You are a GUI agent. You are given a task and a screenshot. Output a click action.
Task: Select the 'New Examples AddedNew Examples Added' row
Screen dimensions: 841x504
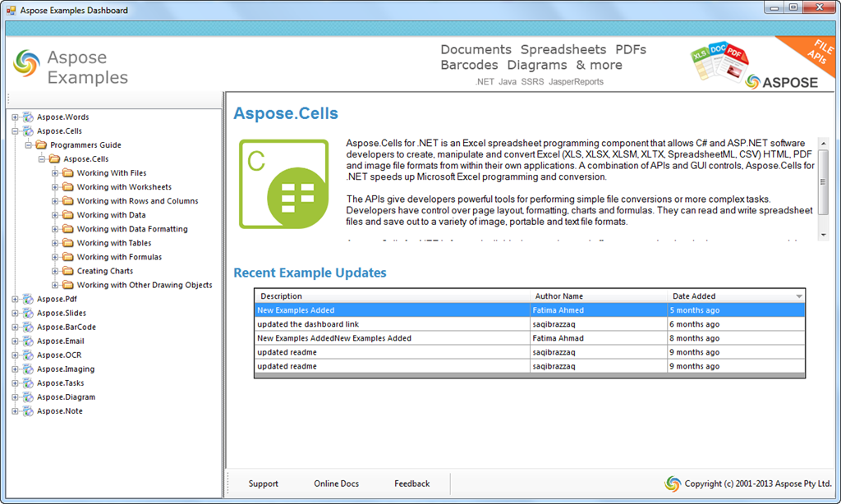(x=530, y=338)
